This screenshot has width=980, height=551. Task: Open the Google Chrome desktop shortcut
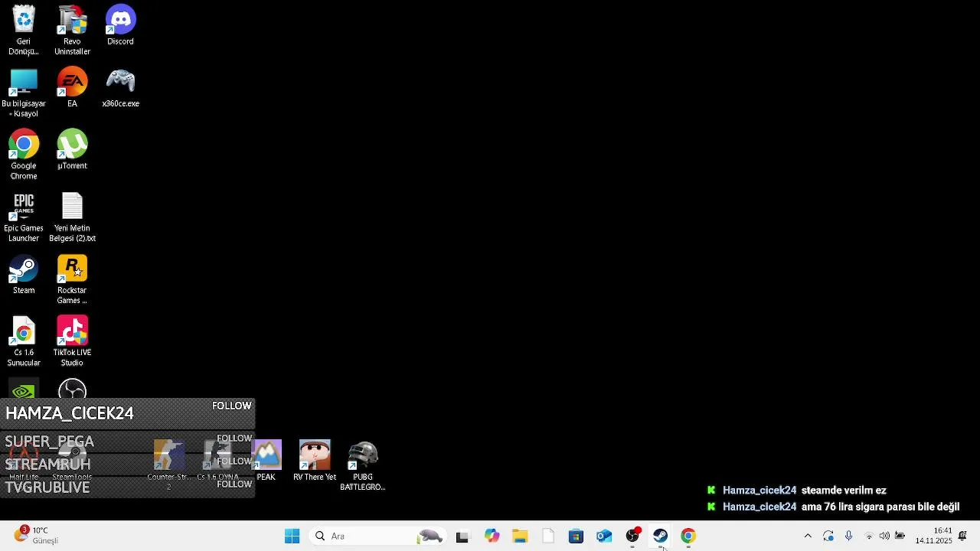pos(24,155)
